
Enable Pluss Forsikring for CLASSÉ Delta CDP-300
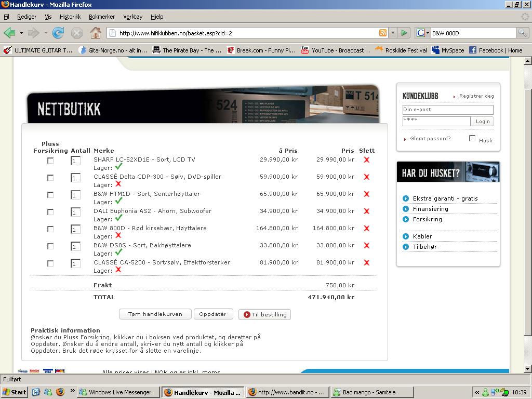point(50,178)
